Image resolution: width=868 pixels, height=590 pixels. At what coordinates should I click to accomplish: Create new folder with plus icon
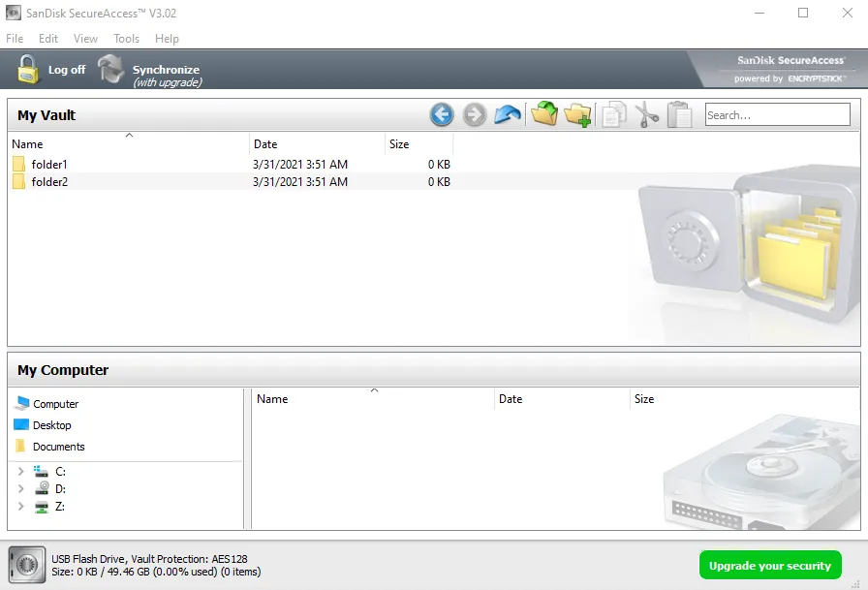tap(577, 115)
